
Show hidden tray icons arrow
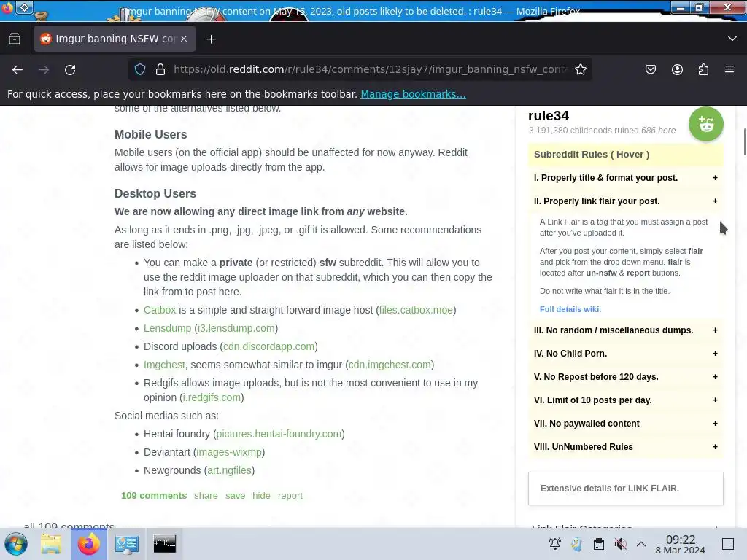[641, 543]
